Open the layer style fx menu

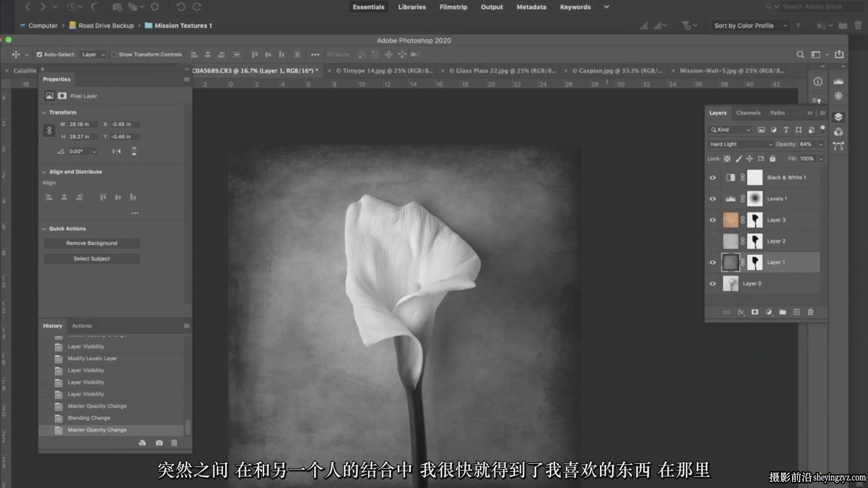[x=741, y=312]
